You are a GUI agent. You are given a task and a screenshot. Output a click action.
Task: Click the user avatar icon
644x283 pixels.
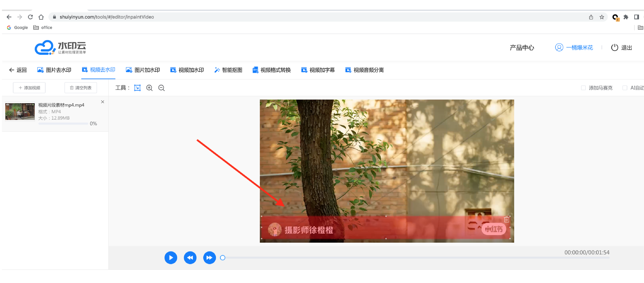pos(559,47)
